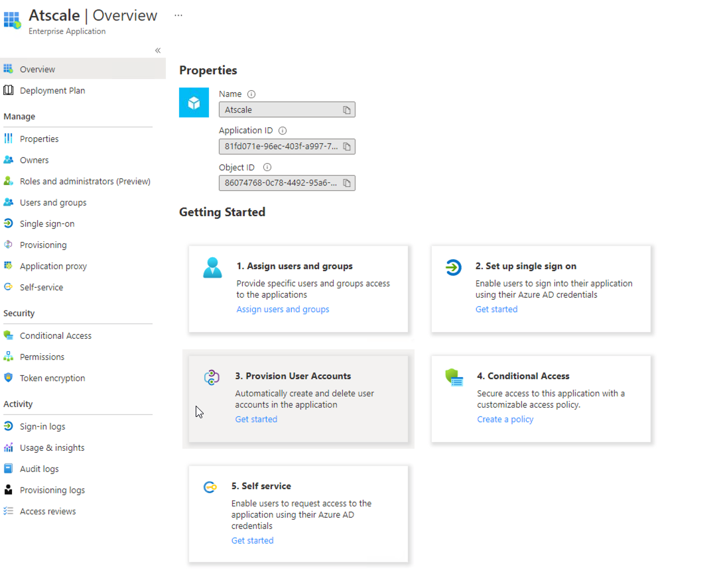
Task: Open Permissions page
Action: 42,357
